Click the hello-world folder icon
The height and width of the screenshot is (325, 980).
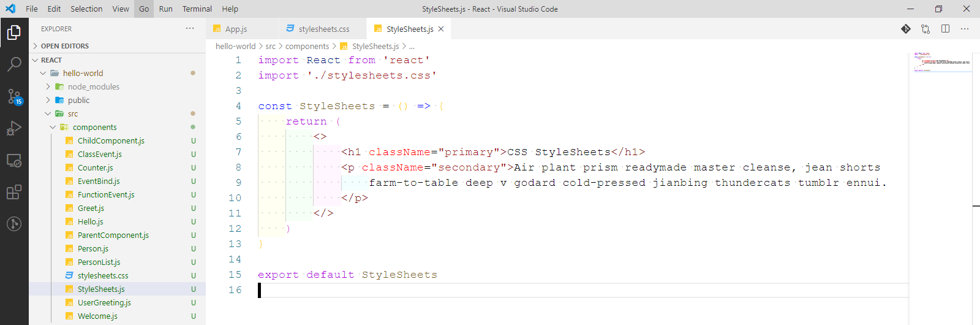click(55, 73)
